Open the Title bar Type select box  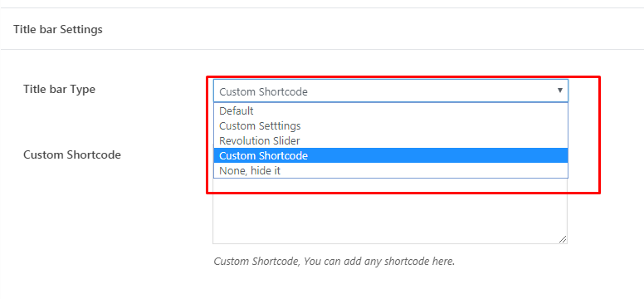tap(391, 91)
